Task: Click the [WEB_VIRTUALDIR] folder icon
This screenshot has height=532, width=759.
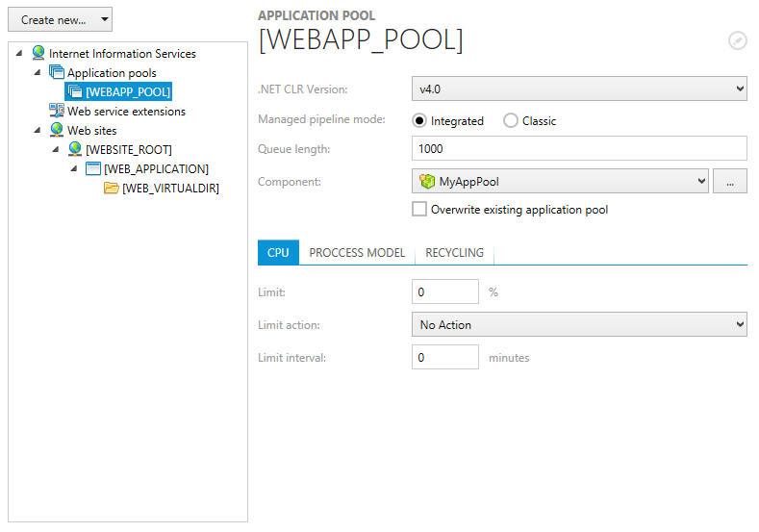Action: coord(112,189)
